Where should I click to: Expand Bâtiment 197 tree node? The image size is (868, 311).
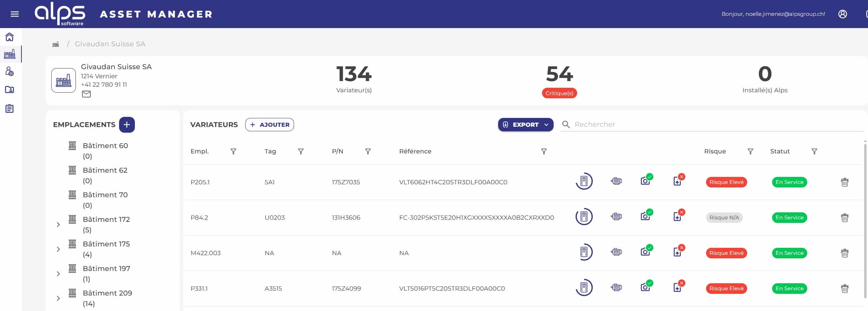58,274
